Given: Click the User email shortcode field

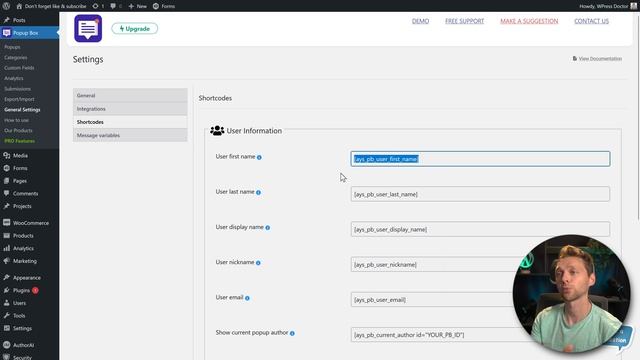Looking at the screenshot, I should click(x=431, y=300).
